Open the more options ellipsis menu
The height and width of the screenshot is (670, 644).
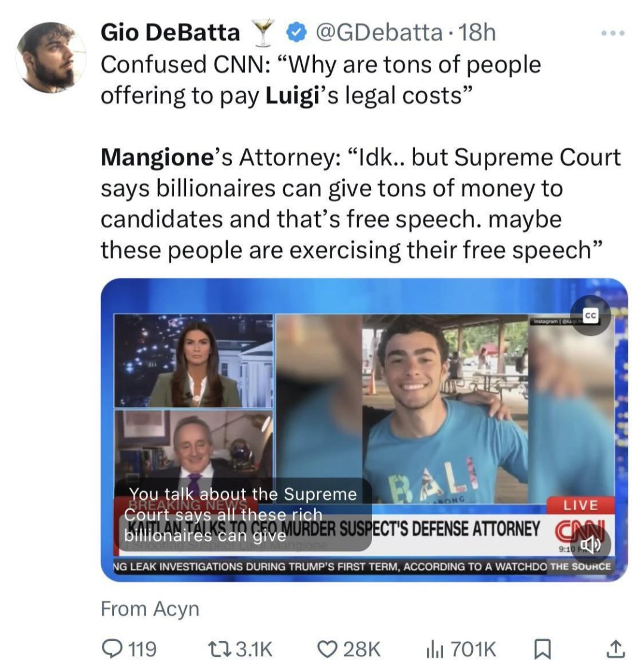click(x=614, y=33)
